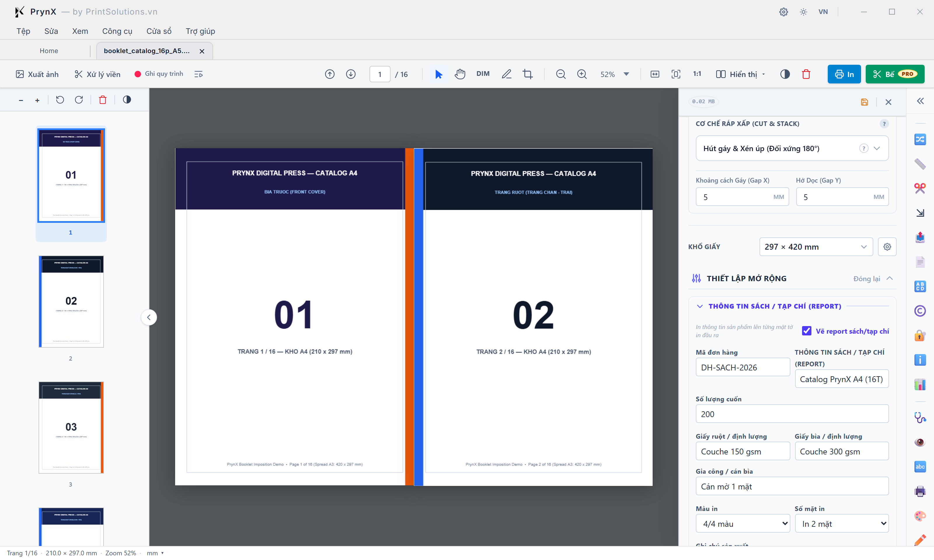Toggle light theme sun icon
The image size is (934, 560).
[x=803, y=12]
